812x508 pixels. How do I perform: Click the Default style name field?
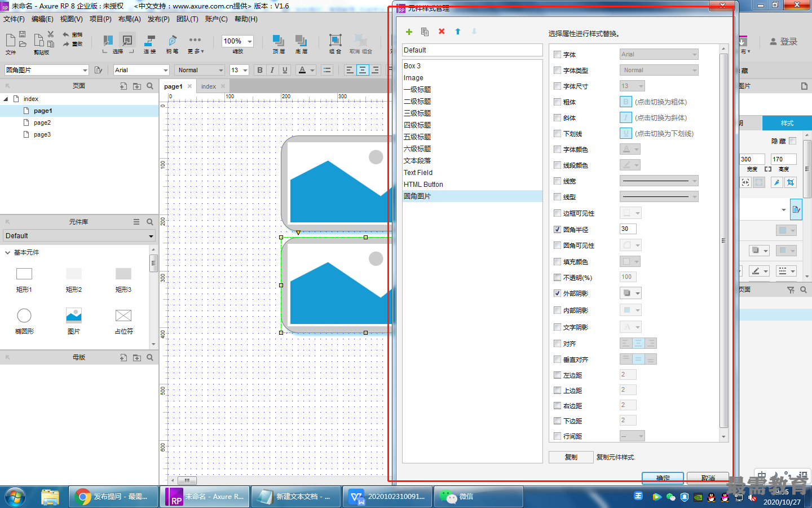[x=472, y=50]
